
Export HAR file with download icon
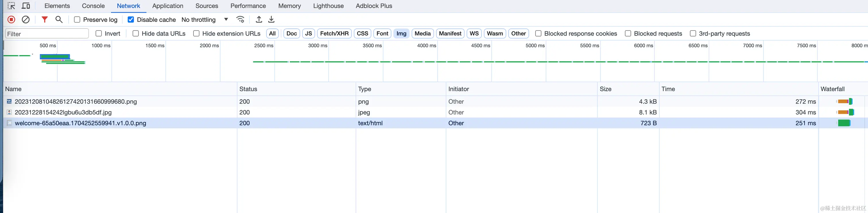point(271,19)
